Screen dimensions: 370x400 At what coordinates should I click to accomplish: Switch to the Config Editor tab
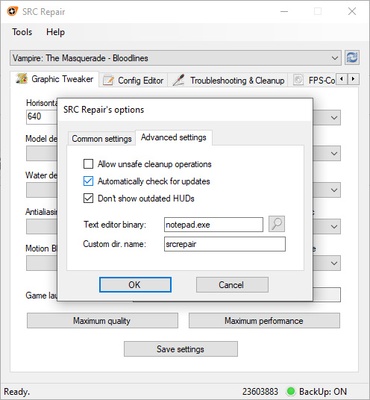[x=133, y=80]
